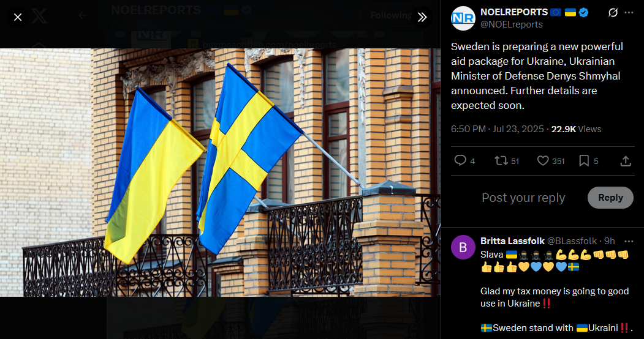The image size is (644, 339).
Task: Click the post text about the Sweden aid package
Action: (537, 76)
